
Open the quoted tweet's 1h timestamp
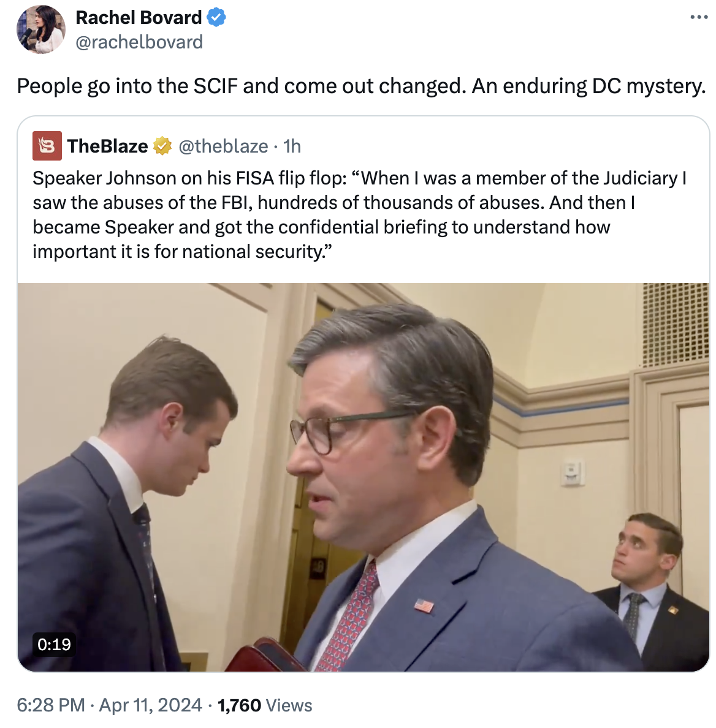[292, 146]
